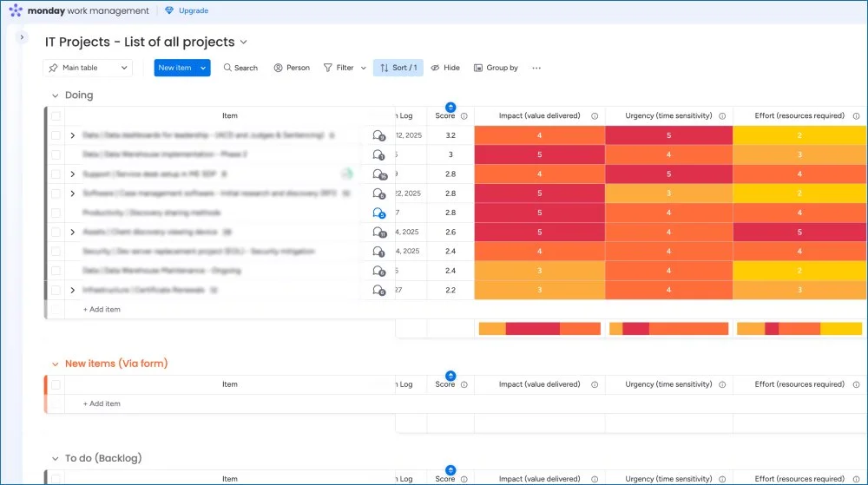
Task: Collapse the Doing group
Action: pyautogui.click(x=55, y=95)
